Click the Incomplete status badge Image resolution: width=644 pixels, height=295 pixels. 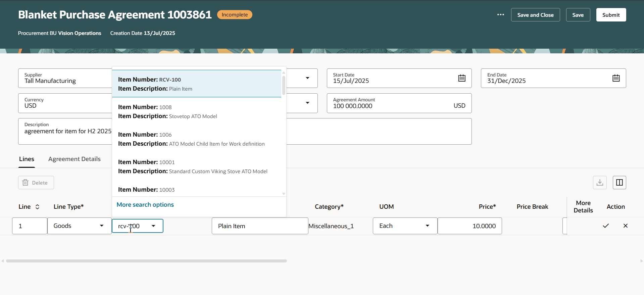[235, 15]
